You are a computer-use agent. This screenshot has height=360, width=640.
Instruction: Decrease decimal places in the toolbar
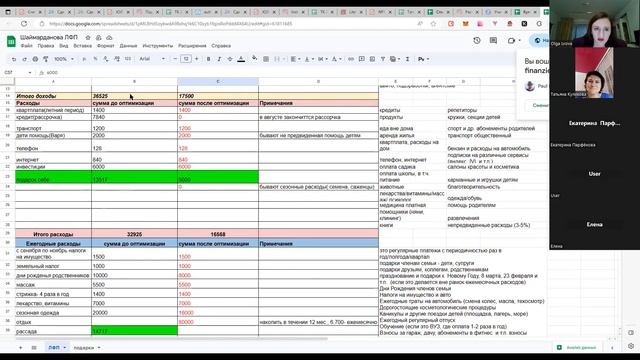(x=106, y=59)
